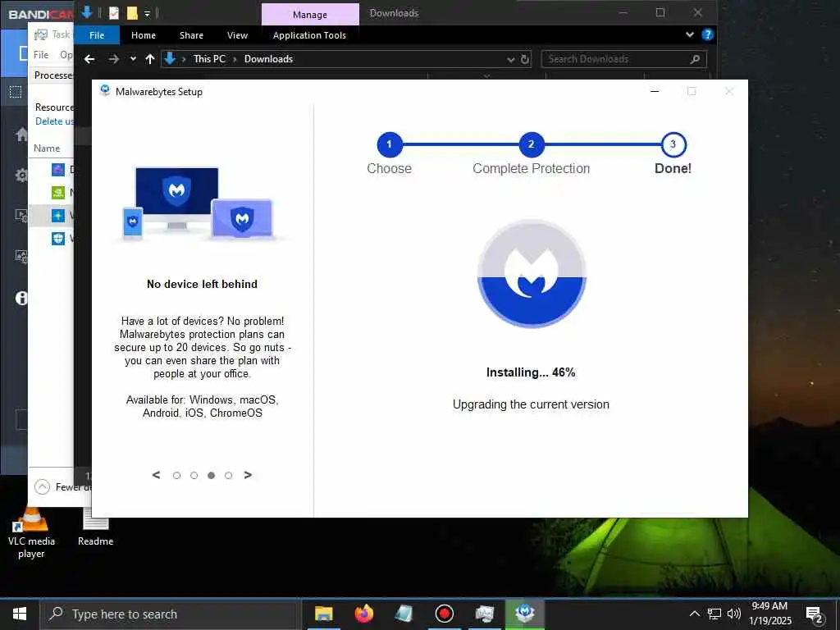
Task: Select the second carousel page dot
Action: [194, 475]
